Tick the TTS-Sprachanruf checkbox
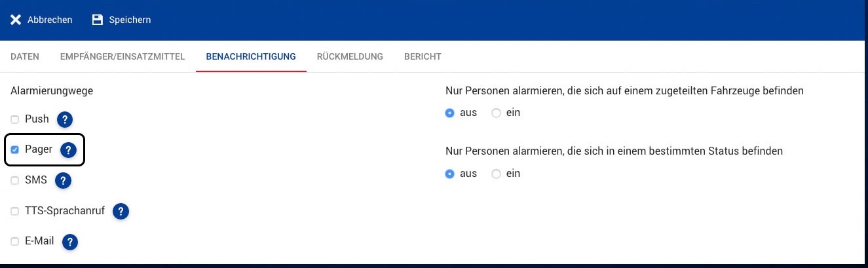 [15, 212]
